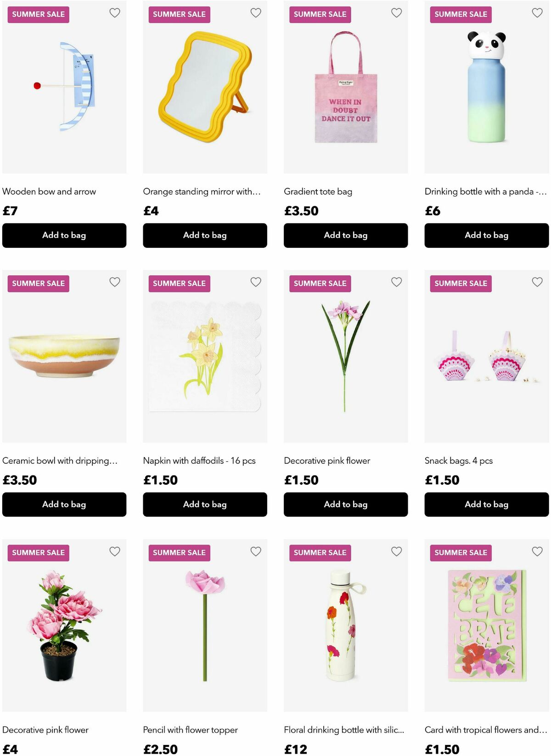Heart the Card with tropical flowers

tap(537, 551)
